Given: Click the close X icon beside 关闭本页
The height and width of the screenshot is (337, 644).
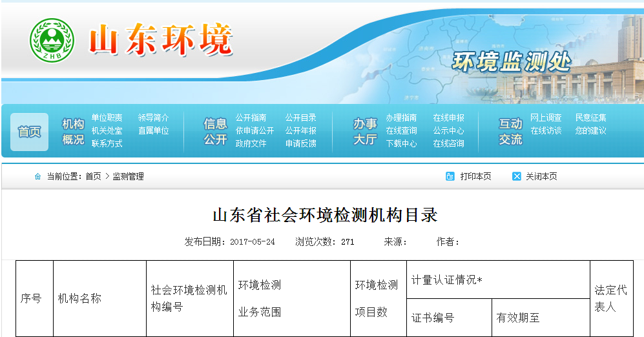Looking at the screenshot, I should [x=517, y=176].
